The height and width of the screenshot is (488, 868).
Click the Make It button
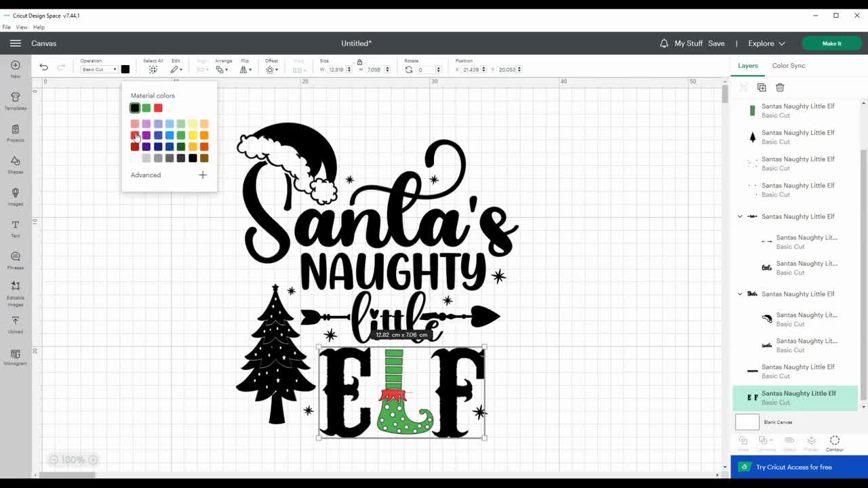coord(831,43)
